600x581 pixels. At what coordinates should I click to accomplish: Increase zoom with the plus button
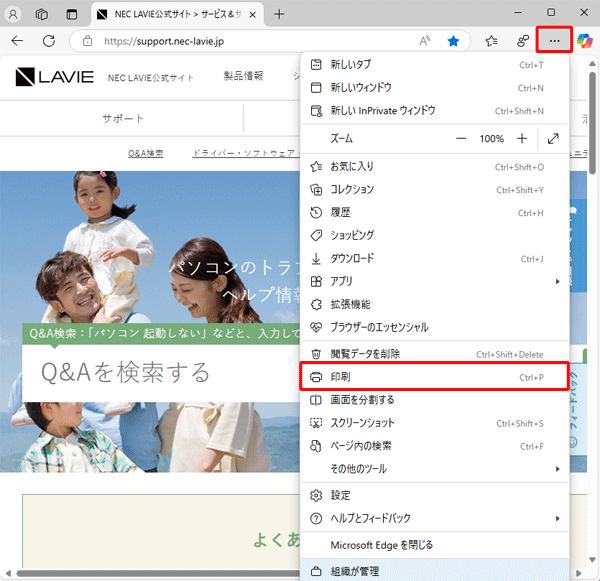(522, 139)
